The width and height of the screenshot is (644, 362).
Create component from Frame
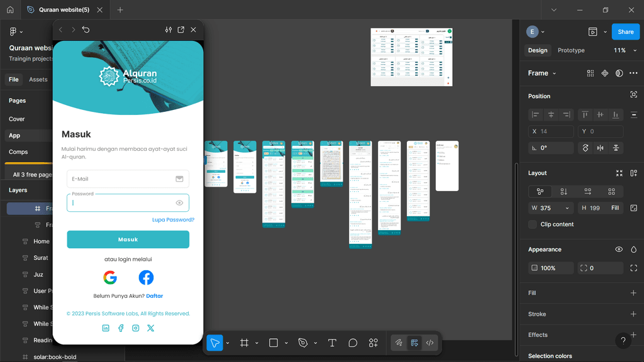pos(605,73)
